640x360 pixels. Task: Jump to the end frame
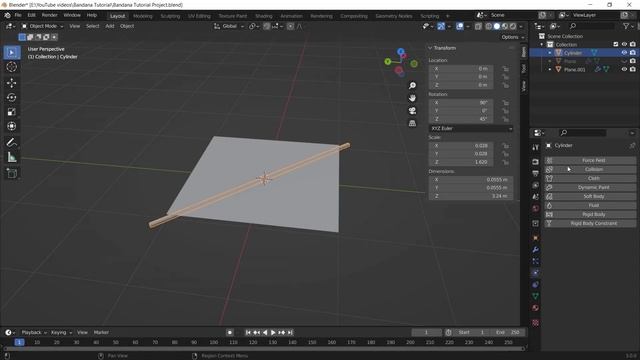coord(290,333)
